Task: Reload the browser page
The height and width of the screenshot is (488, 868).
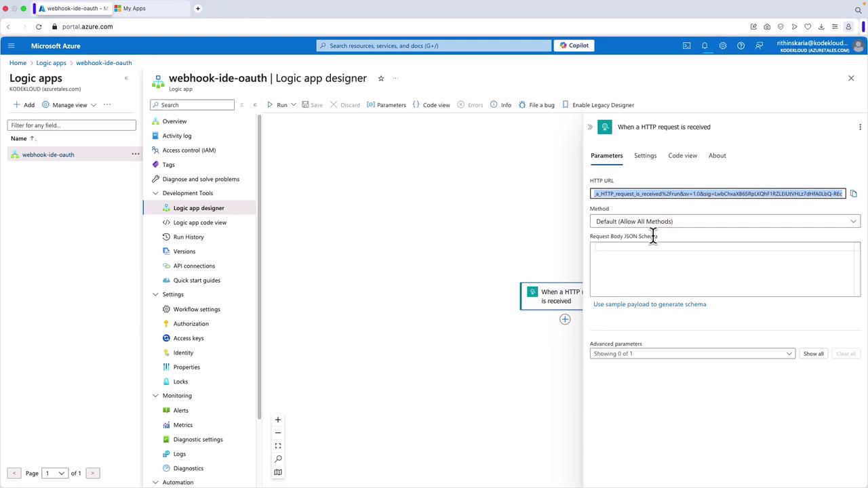Action: pyautogui.click(x=39, y=27)
